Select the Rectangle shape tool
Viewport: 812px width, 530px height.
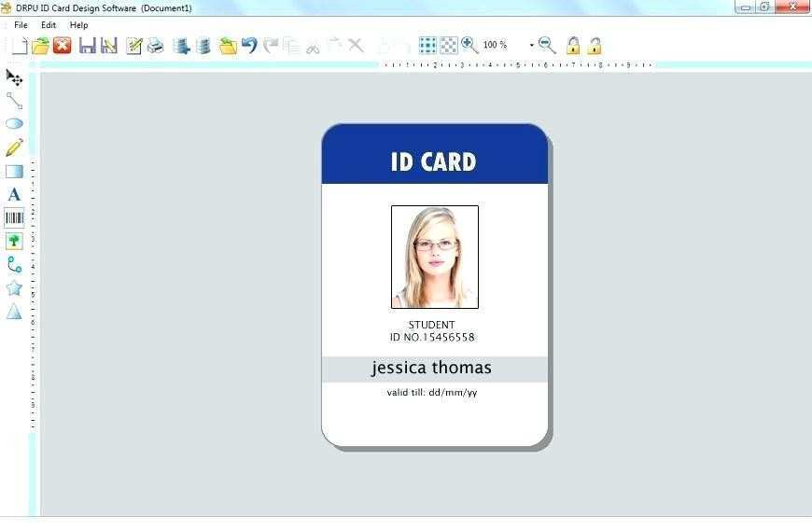pos(15,172)
